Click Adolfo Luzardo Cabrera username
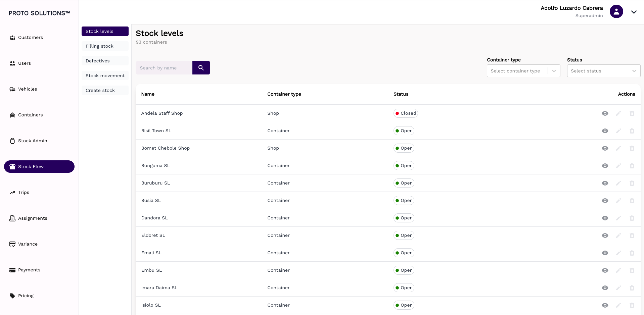This screenshot has height=315, width=644. pyautogui.click(x=571, y=8)
